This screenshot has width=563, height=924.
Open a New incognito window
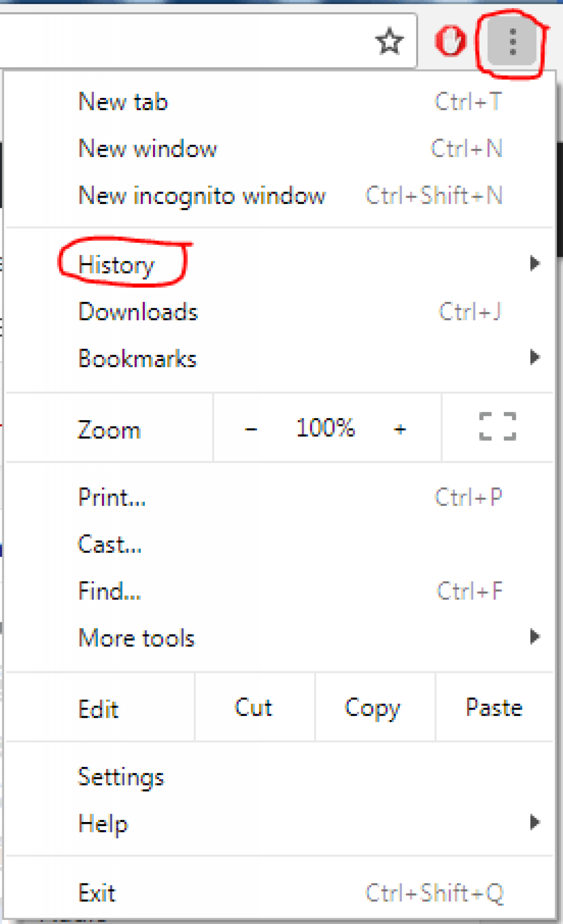tap(202, 196)
